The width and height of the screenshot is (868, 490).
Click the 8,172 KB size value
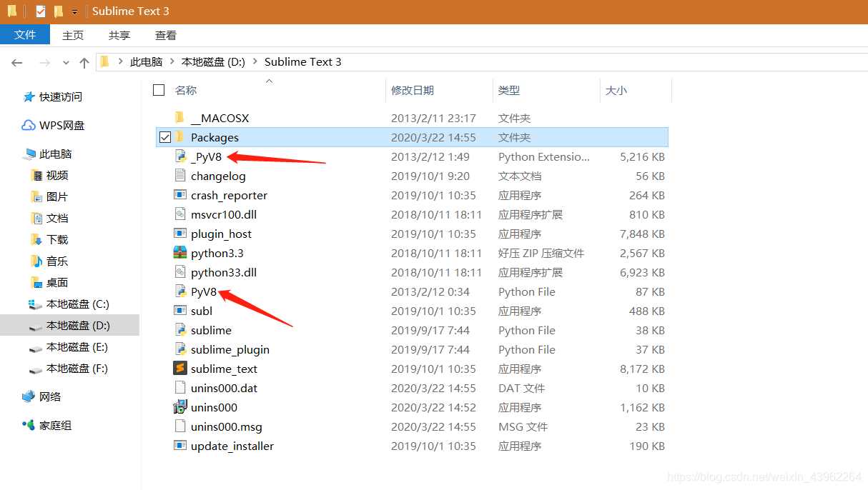click(x=643, y=369)
